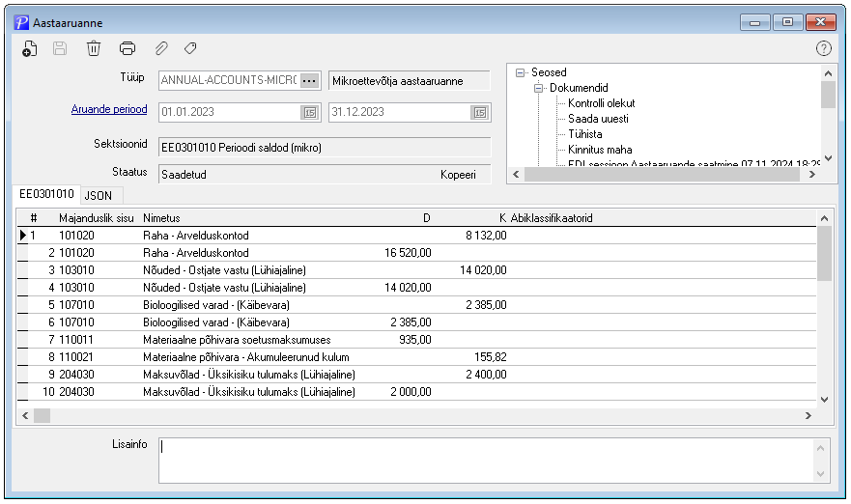Image resolution: width=851 pixels, height=504 pixels.
Task: Click the Majanduslik sisu column header
Action: coord(96,218)
